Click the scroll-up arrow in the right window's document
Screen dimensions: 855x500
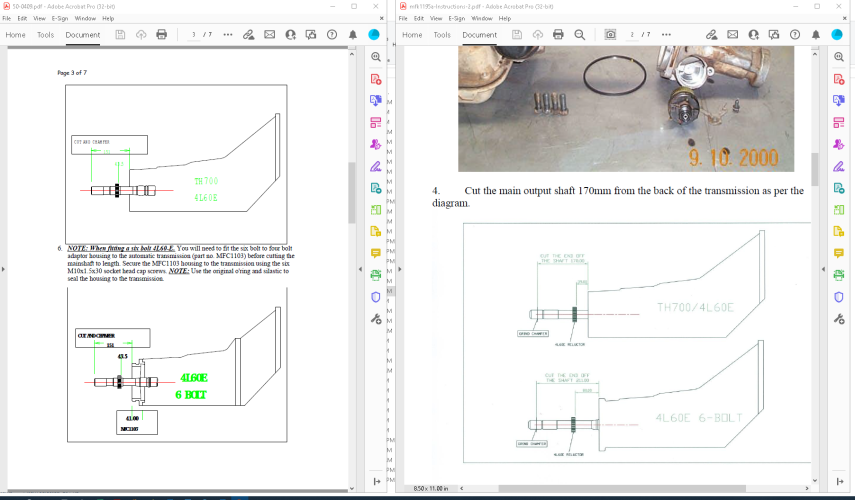point(815,54)
